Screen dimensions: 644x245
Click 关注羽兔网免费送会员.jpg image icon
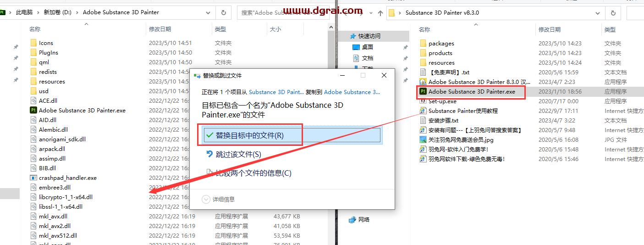423,139
